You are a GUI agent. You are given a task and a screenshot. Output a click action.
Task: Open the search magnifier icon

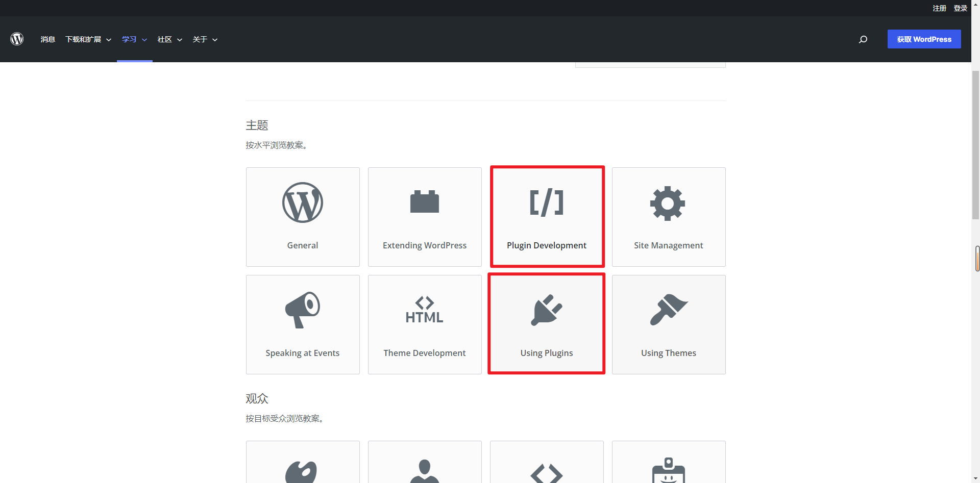point(863,39)
